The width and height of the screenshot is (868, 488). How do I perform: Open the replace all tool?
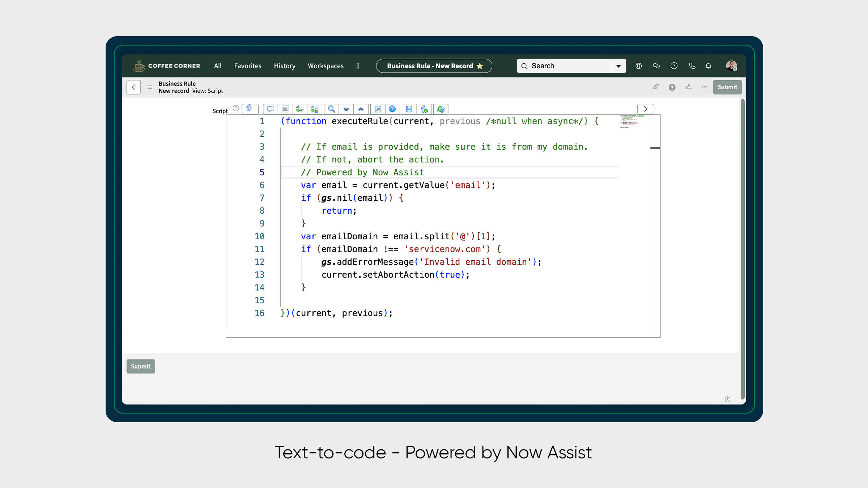[315, 109]
